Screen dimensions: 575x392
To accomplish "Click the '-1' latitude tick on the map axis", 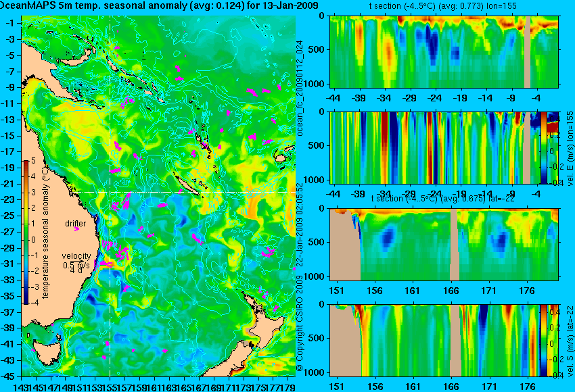I will 10,23.
